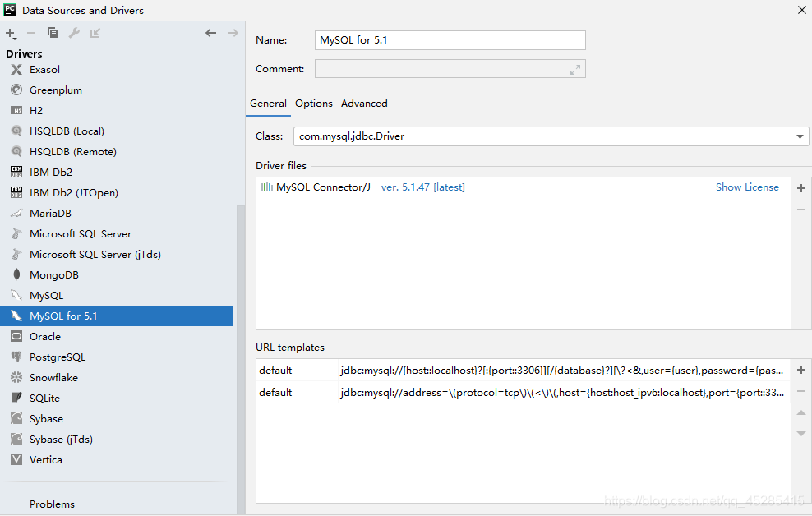The image size is (812, 516).
Task: Select the MySQL for 5.1 driver
Action: pos(117,316)
